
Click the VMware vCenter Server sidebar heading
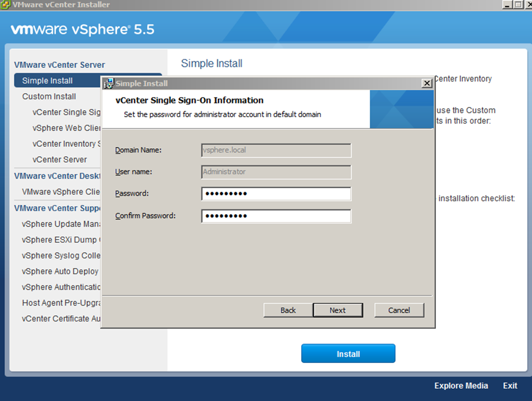[x=60, y=65]
